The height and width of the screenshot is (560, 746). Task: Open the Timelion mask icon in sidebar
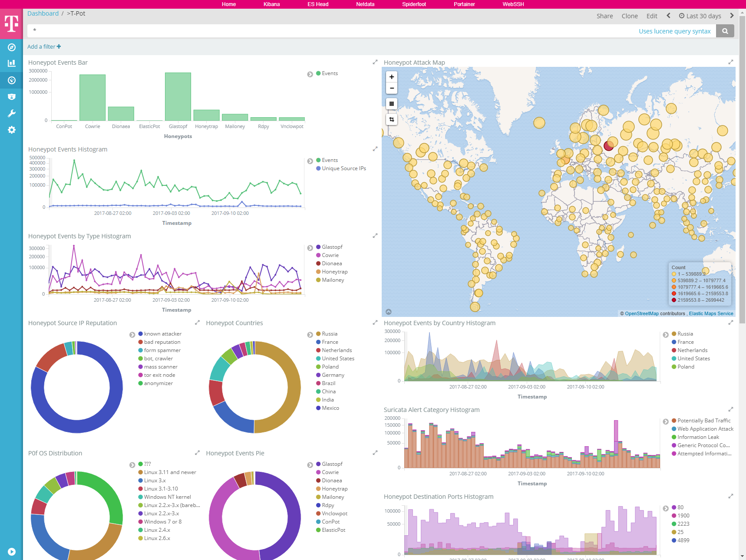pos(12,97)
